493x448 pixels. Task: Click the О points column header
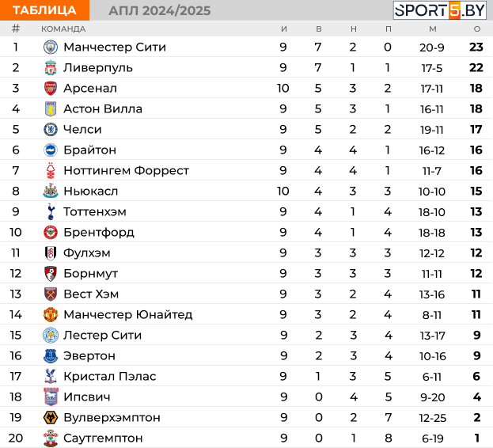[476, 28]
